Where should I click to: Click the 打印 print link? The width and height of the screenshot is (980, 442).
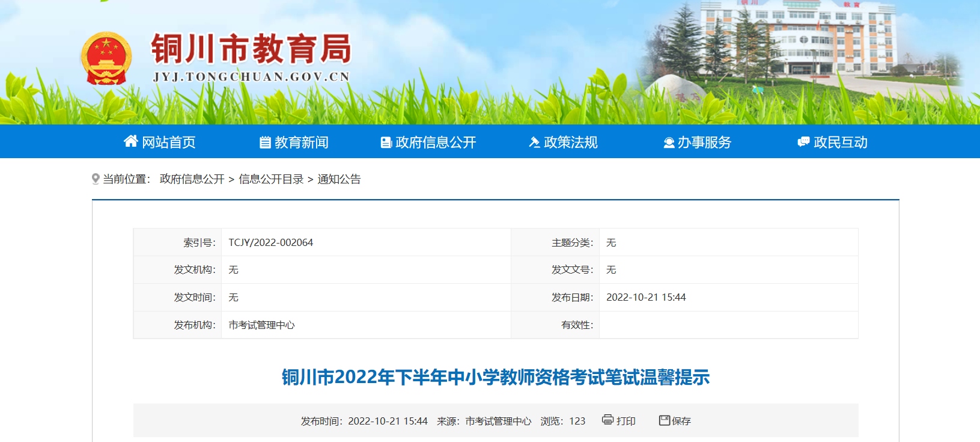tap(626, 421)
